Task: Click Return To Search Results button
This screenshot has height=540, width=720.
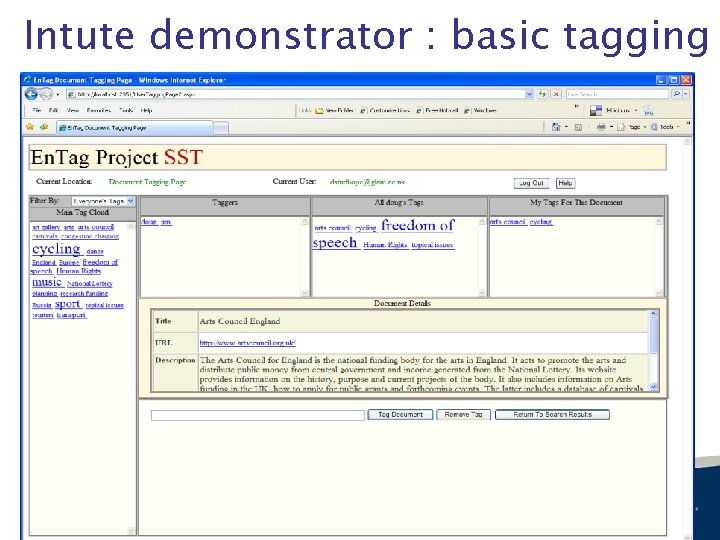Action: [x=552, y=415]
